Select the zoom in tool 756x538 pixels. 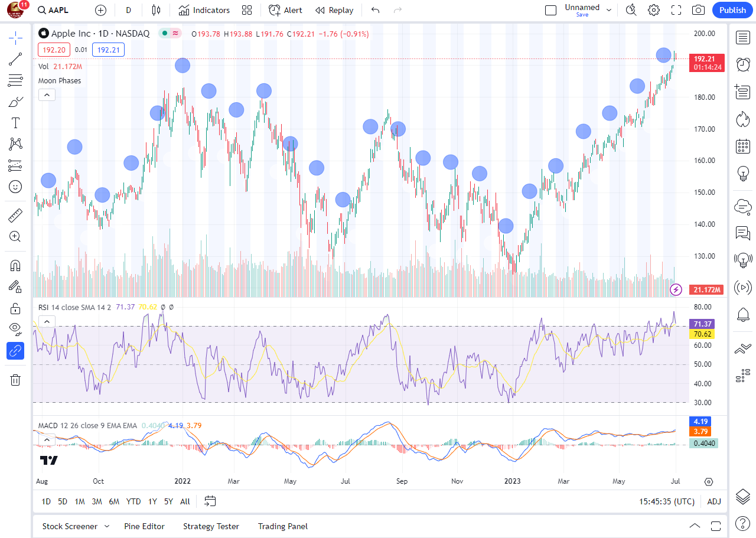(15, 236)
